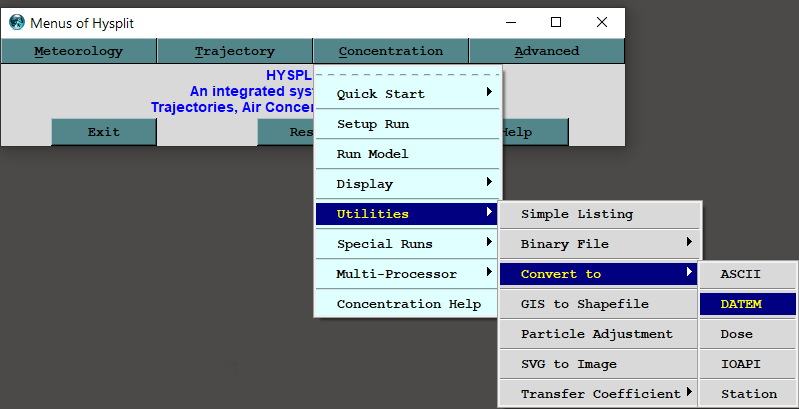The height and width of the screenshot is (409, 799).
Task: Expand the Quick Start submenu
Action: click(x=407, y=94)
